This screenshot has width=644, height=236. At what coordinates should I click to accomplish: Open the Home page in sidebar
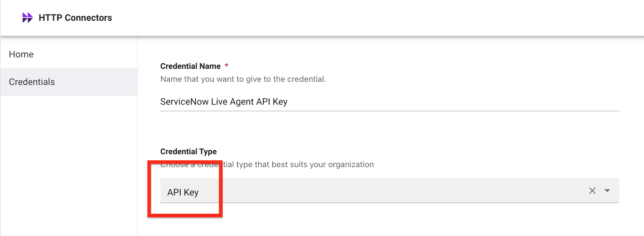(21, 54)
